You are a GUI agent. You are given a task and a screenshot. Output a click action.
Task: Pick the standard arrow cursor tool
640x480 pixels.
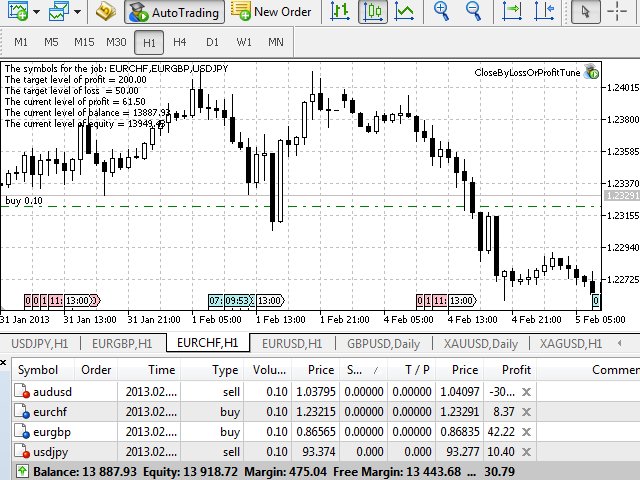[589, 12]
